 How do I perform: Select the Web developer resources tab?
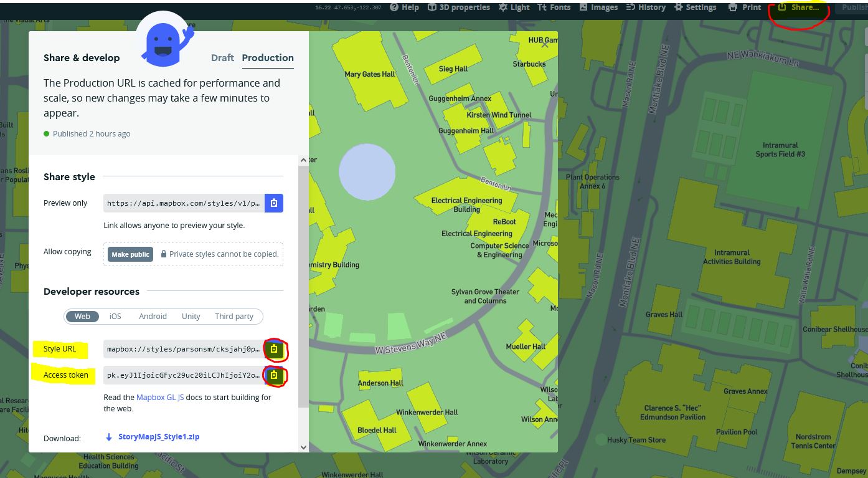pyautogui.click(x=82, y=317)
